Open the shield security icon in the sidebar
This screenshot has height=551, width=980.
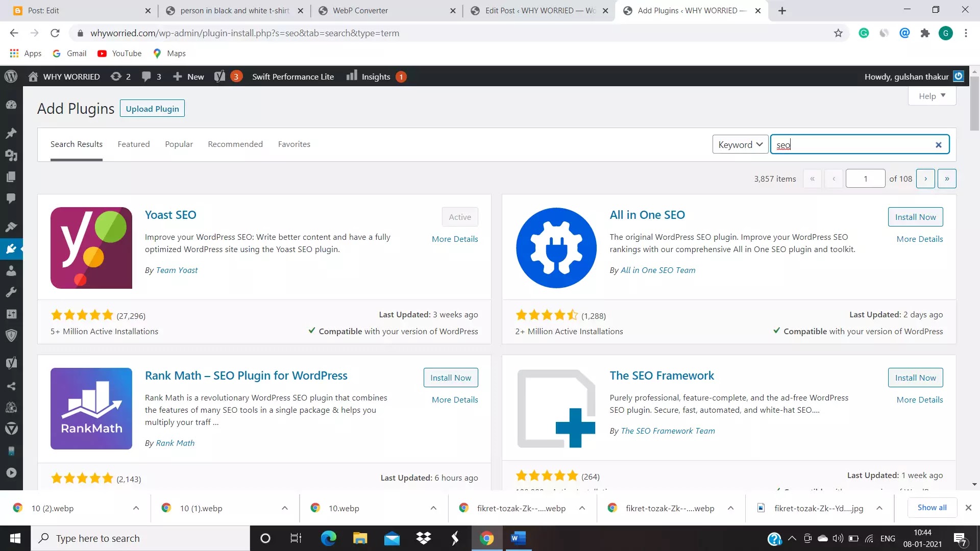(x=11, y=335)
